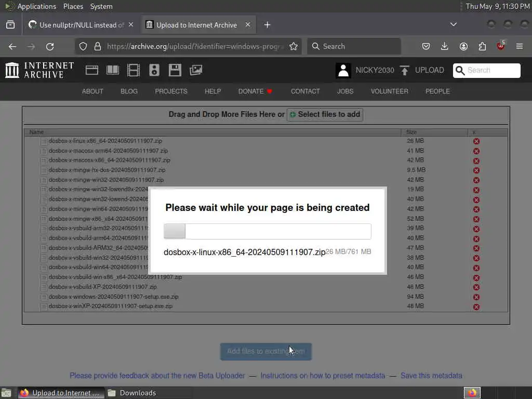The width and height of the screenshot is (532, 399).
Task: Expand the list all tabs chevron
Action: point(453,24)
